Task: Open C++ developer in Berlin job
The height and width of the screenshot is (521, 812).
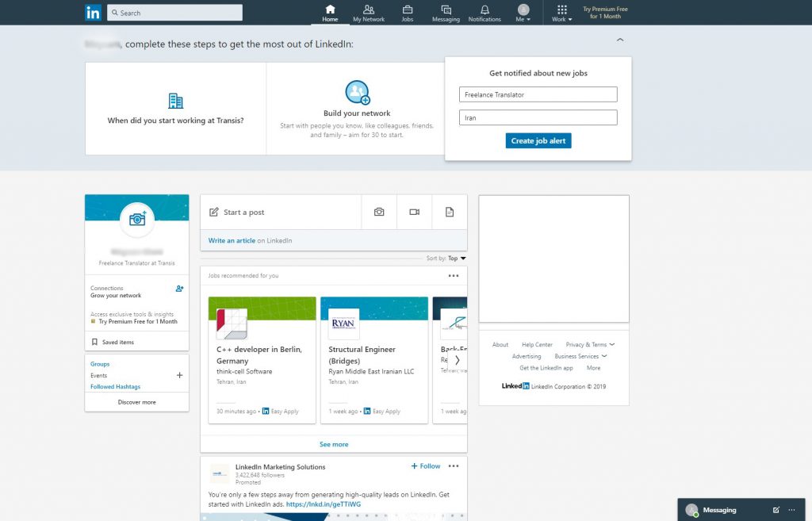Action: point(259,355)
